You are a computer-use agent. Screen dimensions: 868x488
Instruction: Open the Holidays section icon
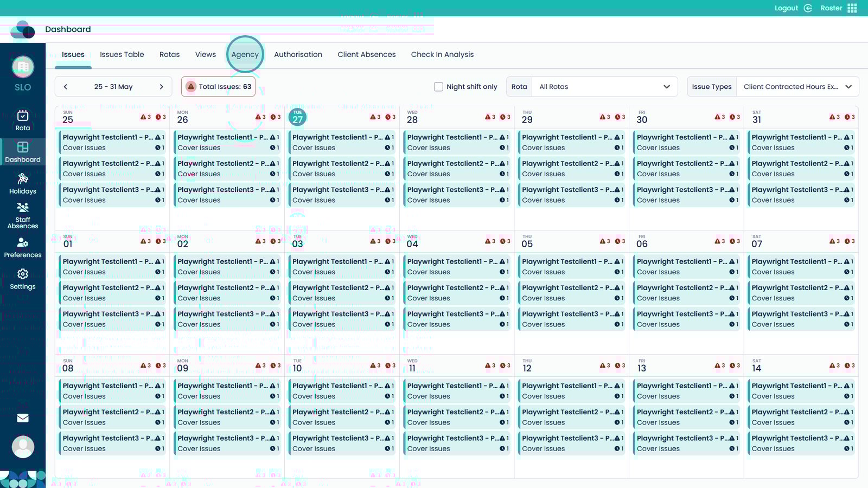[23, 179]
